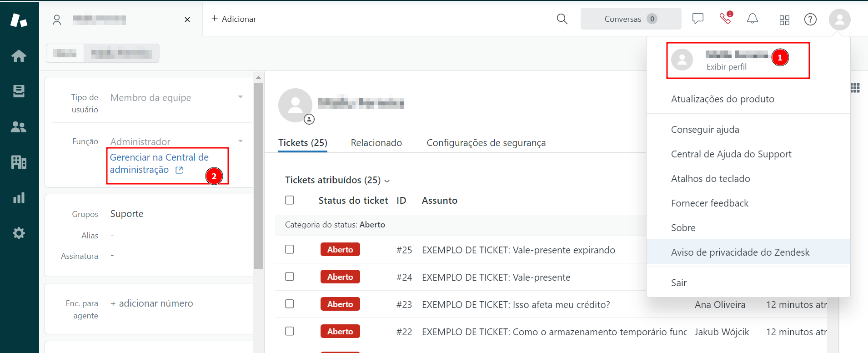This screenshot has height=353, width=868.
Task: Open the Zendesk products grid icon
Action: click(x=784, y=20)
